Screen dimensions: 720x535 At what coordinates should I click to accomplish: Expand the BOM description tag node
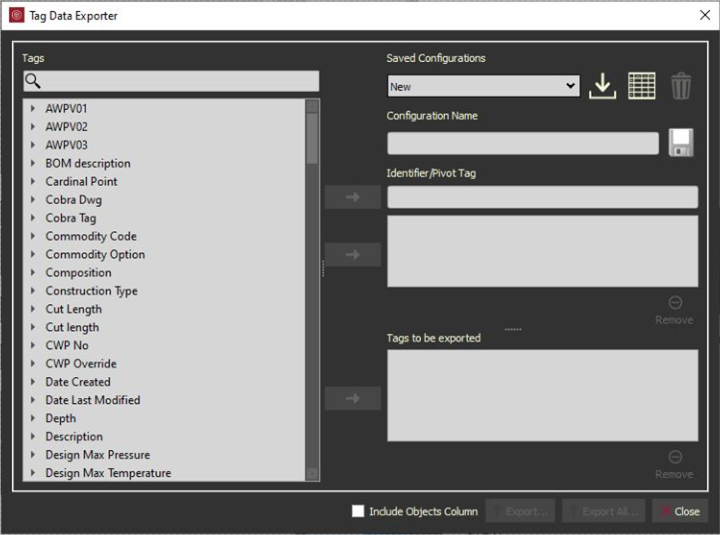[x=33, y=163]
